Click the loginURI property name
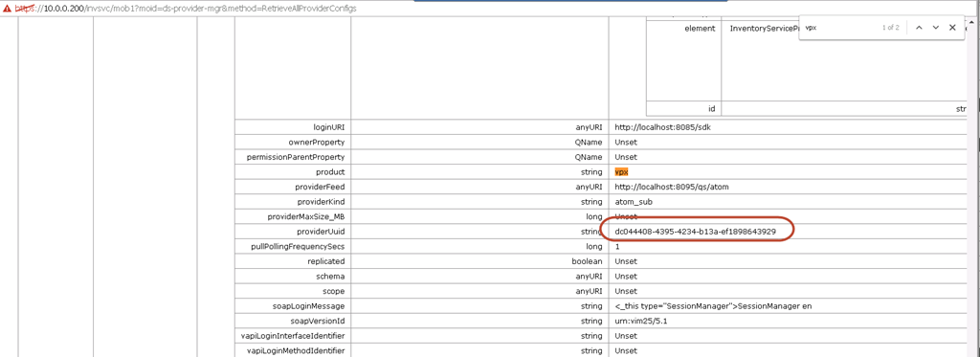Screen dimensions: 980x357 click(x=329, y=126)
